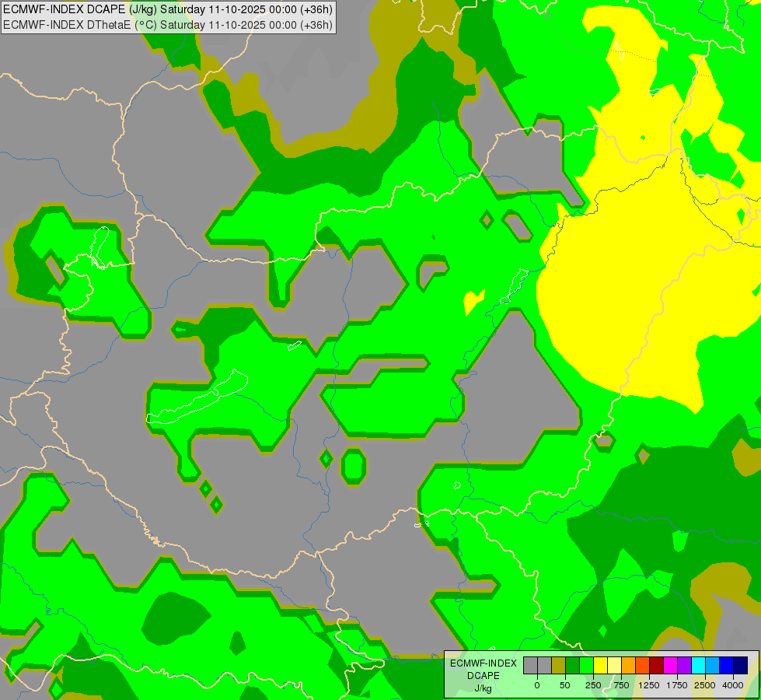The width and height of the screenshot is (761, 700).
Task: Pick the cyan legend swatch
Action: point(698,665)
